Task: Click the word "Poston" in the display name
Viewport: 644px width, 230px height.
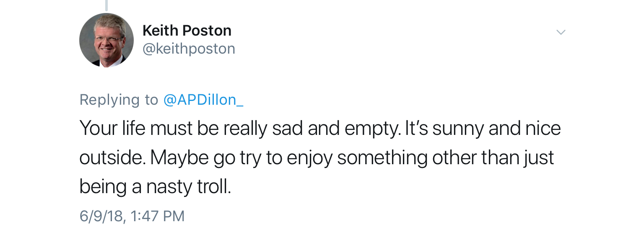Action: 208,31
